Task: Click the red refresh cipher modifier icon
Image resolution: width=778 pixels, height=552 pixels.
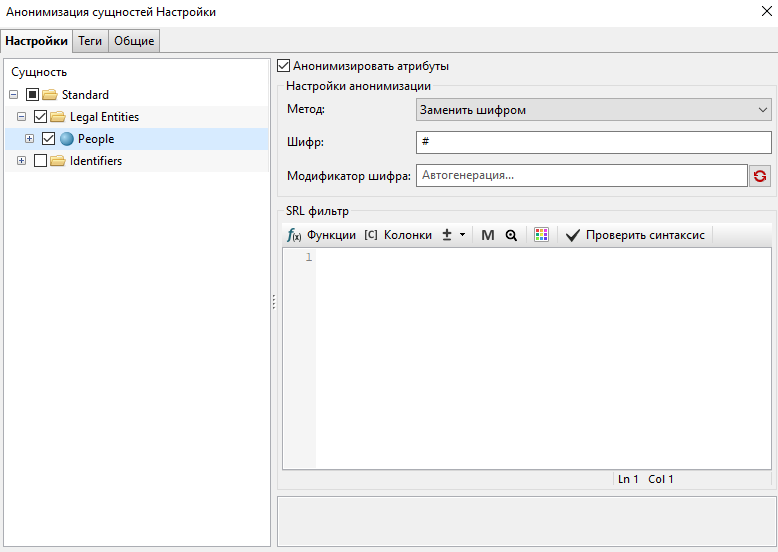Action: pos(761,176)
